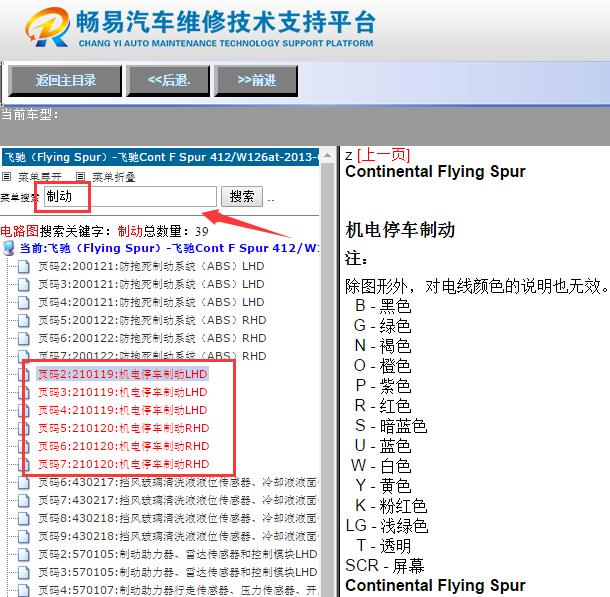The height and width of the screenshot is (597, 610).
Task: Click page icon for 页码2:570105 row
Action: (24, 554)
